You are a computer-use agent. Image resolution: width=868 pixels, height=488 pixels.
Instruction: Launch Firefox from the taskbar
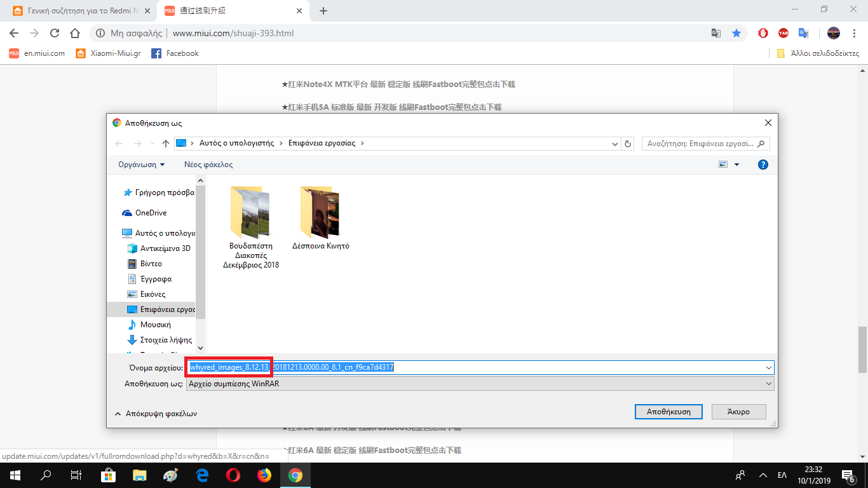click(264, 475)
